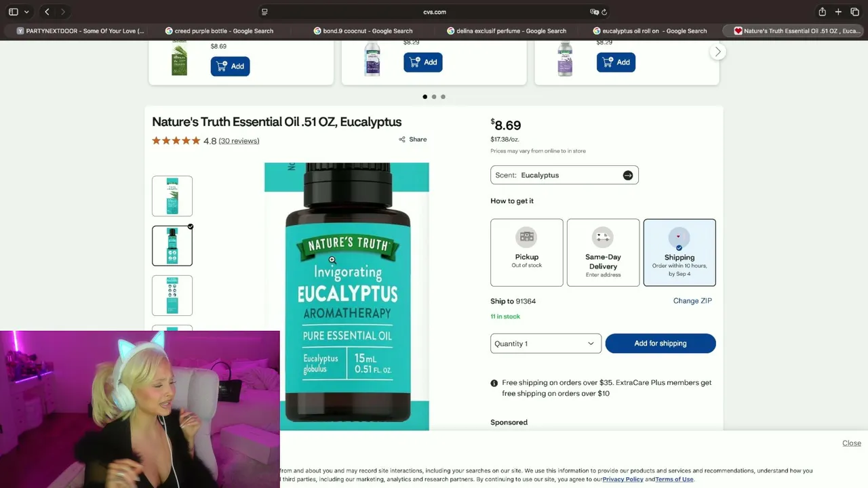Choose the Same-Day Delivery option
This screenshot has height=488, width=868.
tap(603, 252)
